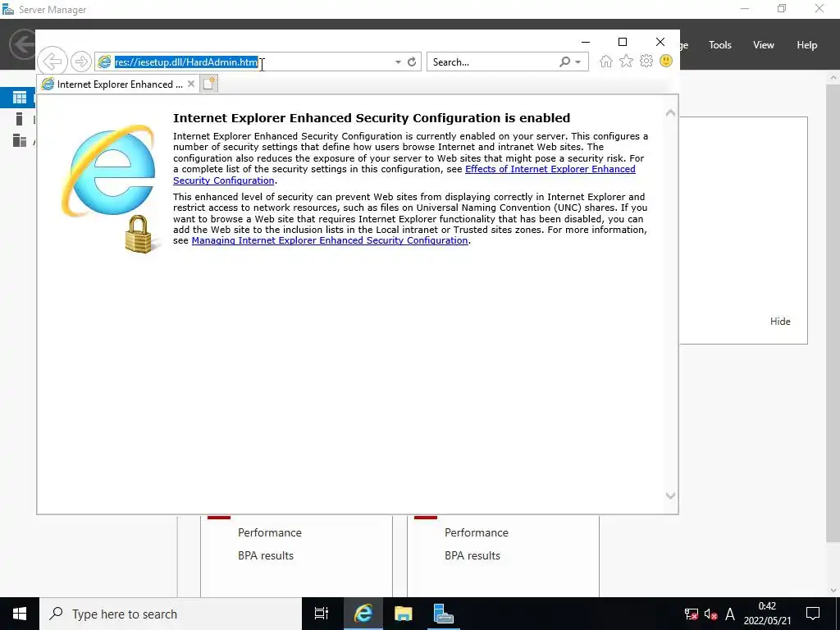Open the Windows Start menu
Screen dimensions: 840x630
coord(20,614)
